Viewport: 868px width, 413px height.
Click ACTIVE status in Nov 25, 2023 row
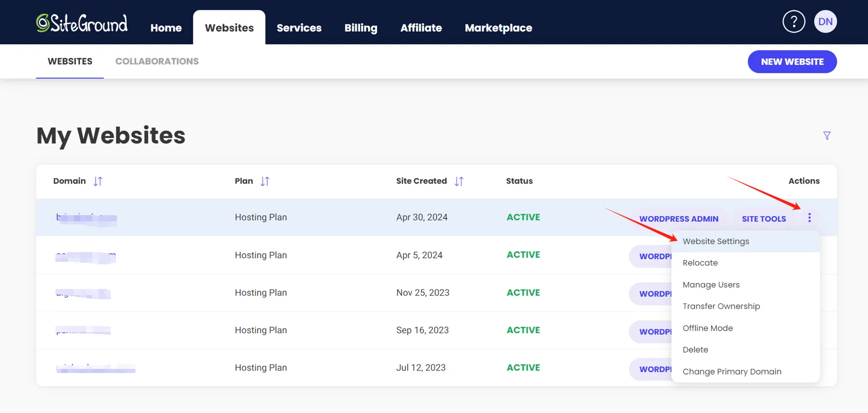click(523, 293)
